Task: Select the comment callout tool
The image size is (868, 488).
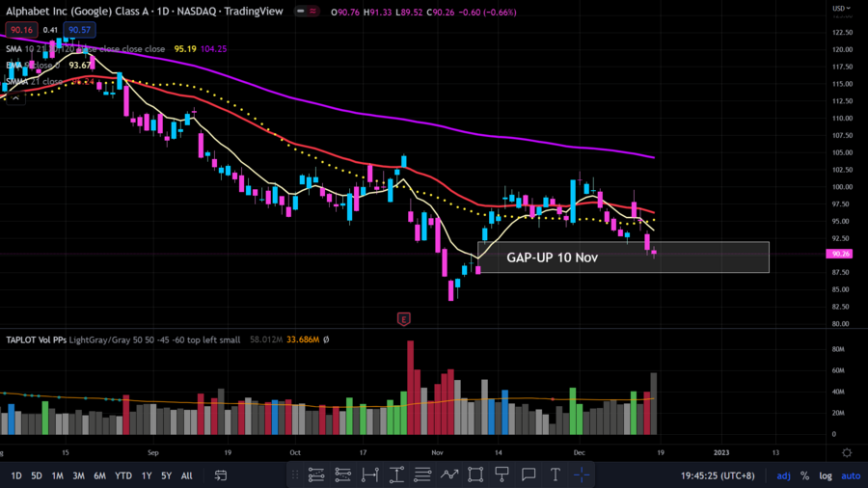Action: click(x=529, y=474)
